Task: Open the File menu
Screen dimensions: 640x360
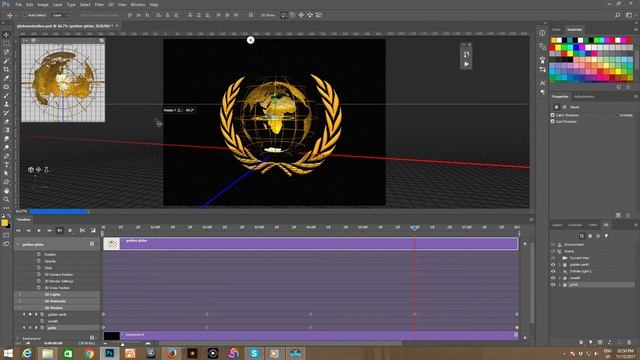Action: pyautogui.click(x=19, y=4)
